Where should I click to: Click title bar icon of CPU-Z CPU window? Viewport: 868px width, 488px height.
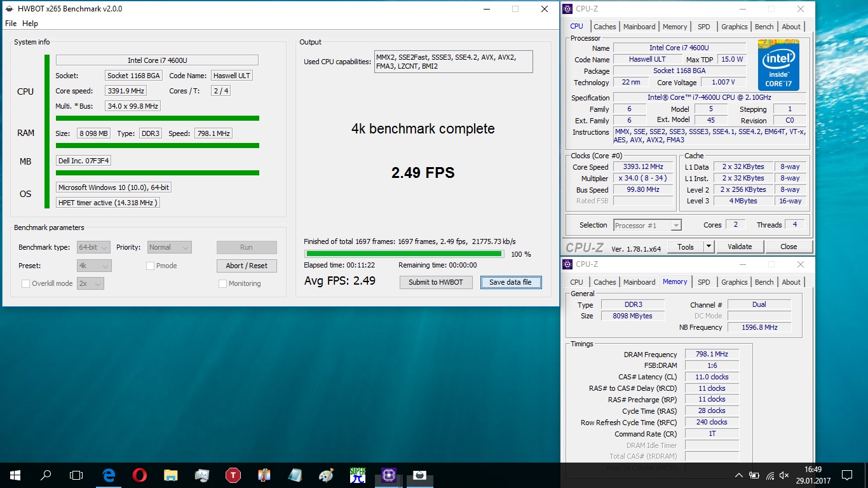click(567, 9)
